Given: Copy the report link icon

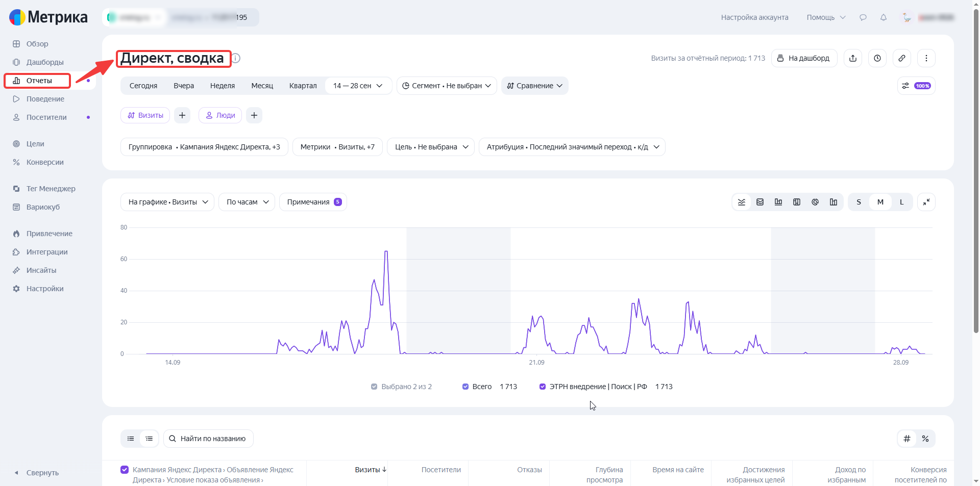Looking at the screenshot, I should point(902,58).
